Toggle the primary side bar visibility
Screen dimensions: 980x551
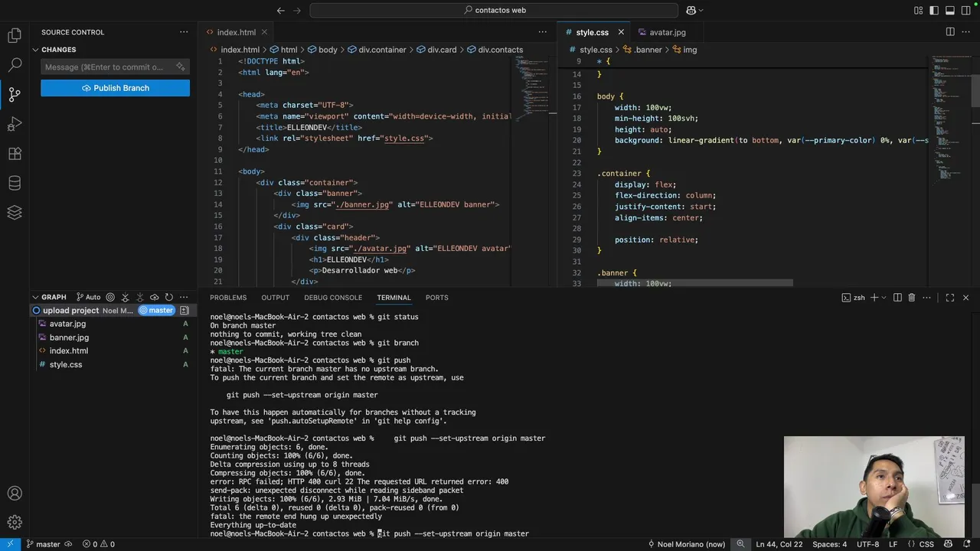934,11
